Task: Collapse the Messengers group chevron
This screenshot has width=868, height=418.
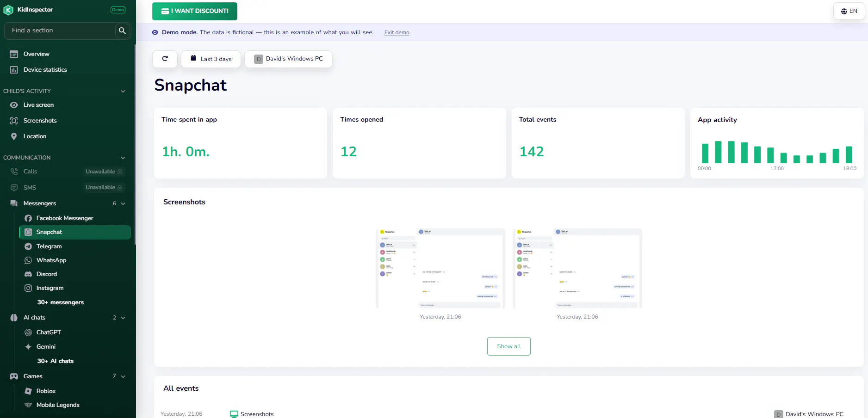Action: [x=123, y=203]
